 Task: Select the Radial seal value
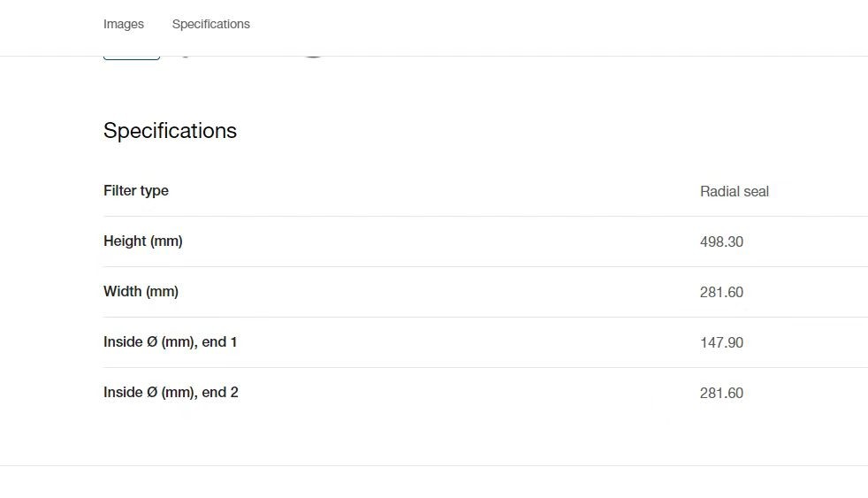tap(734, 192)
